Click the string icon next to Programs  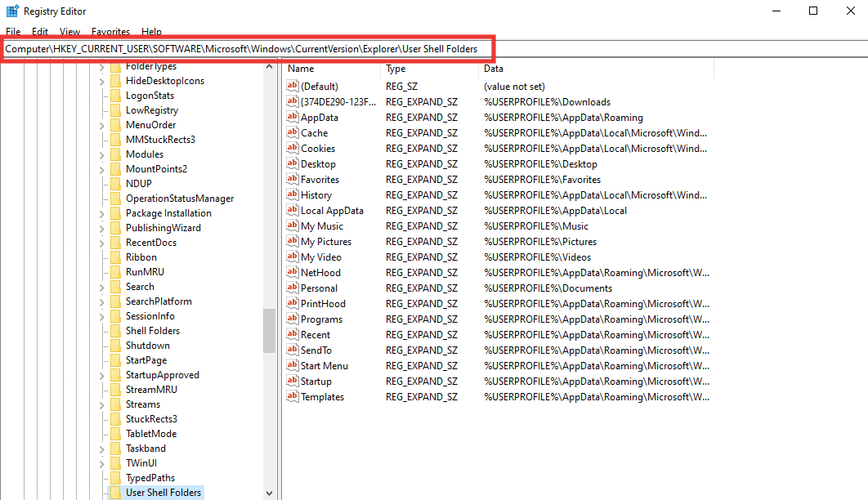(293, 318)
